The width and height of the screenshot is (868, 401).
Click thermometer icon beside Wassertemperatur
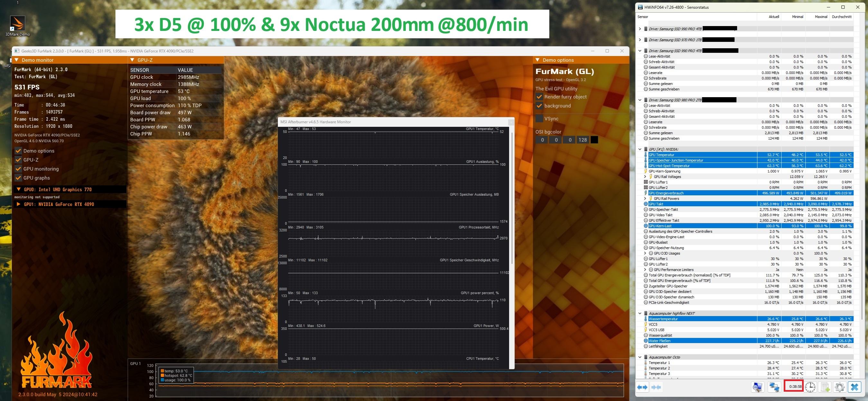[645, 319]
